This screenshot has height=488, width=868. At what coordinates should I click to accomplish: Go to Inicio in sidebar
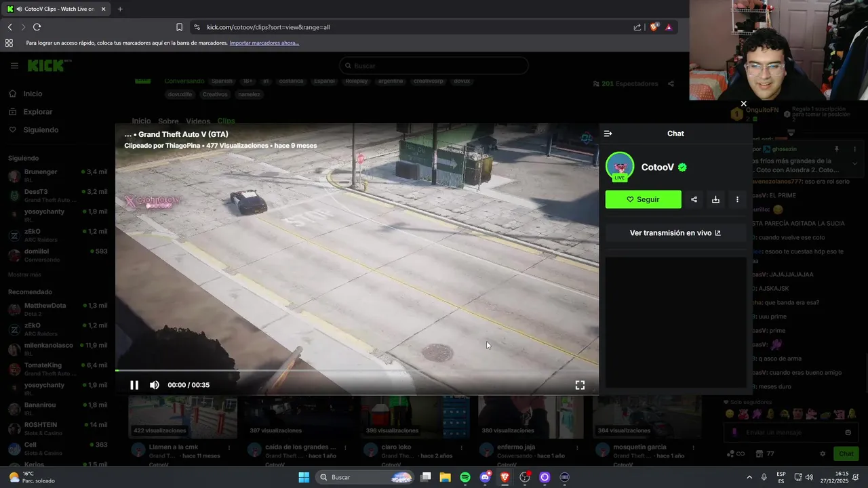pos(33,94)
